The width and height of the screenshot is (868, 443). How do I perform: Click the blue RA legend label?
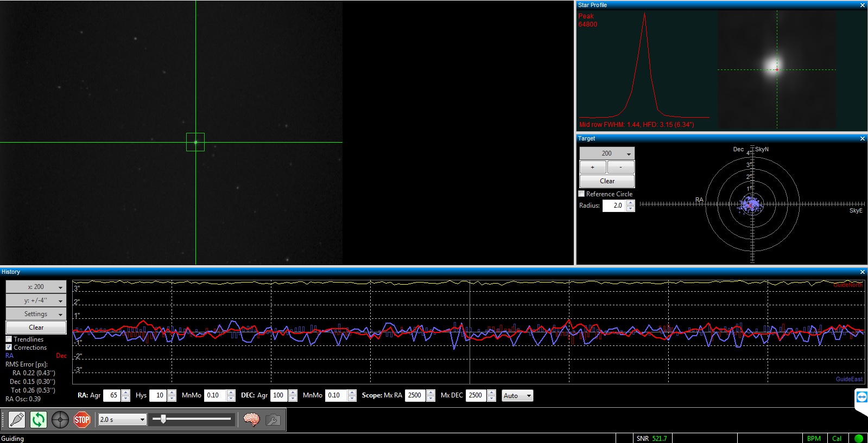tap(9, 356)
